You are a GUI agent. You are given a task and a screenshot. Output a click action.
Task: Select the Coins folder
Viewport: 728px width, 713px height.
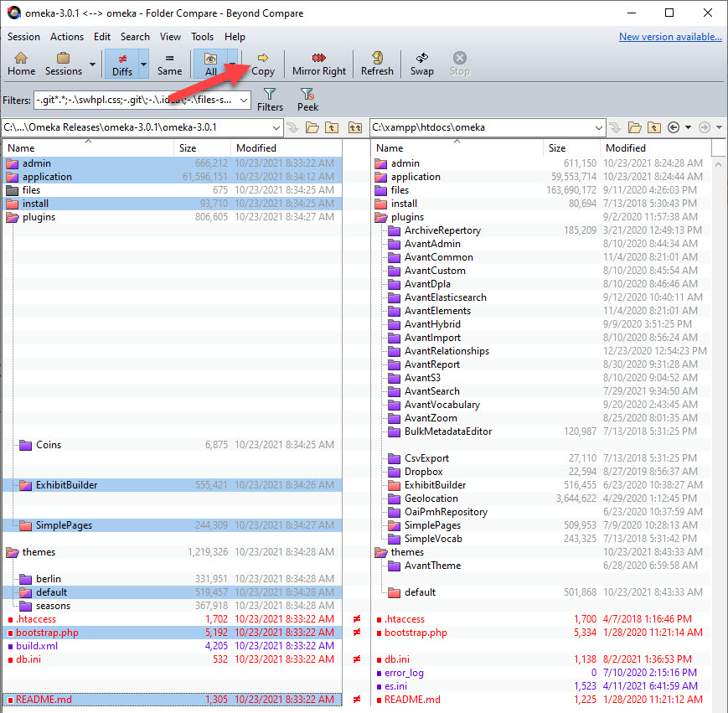point(173,445)
